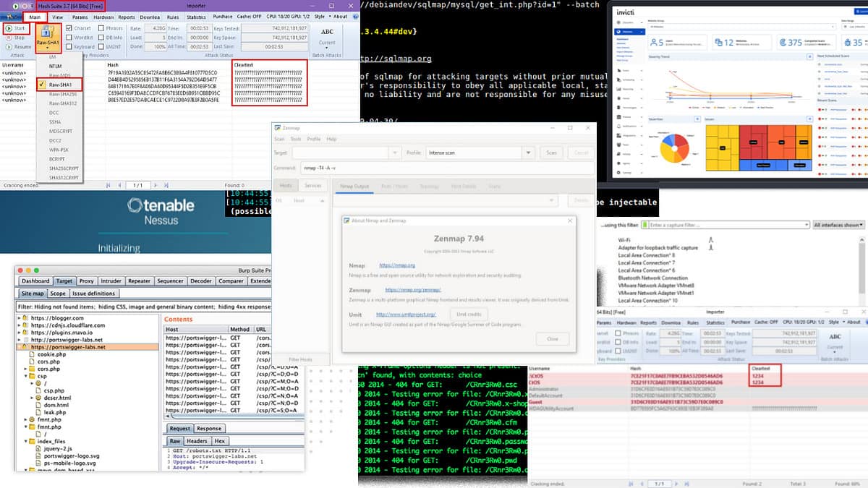Click the Resume attack icon
The height and width of the screenshot is (488, 868).
[x=9, y=46]
